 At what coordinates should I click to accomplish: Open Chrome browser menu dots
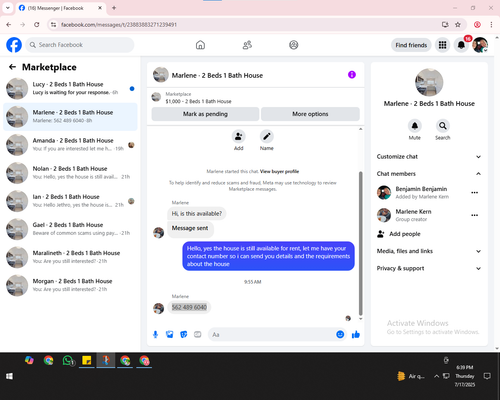(x=491, y=24)
